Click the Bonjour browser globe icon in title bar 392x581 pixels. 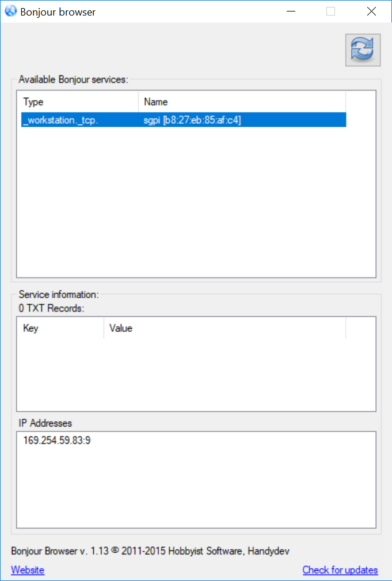coord(10,11)
